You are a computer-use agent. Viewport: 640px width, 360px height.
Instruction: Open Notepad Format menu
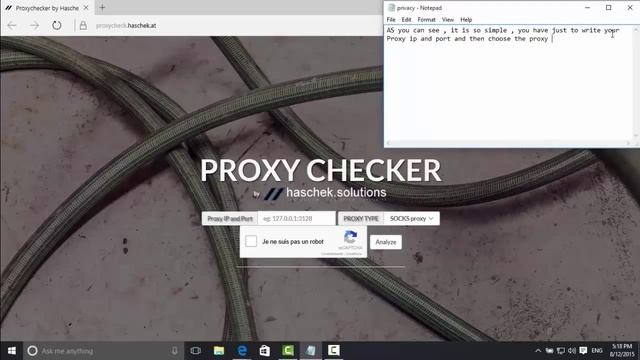427,20
